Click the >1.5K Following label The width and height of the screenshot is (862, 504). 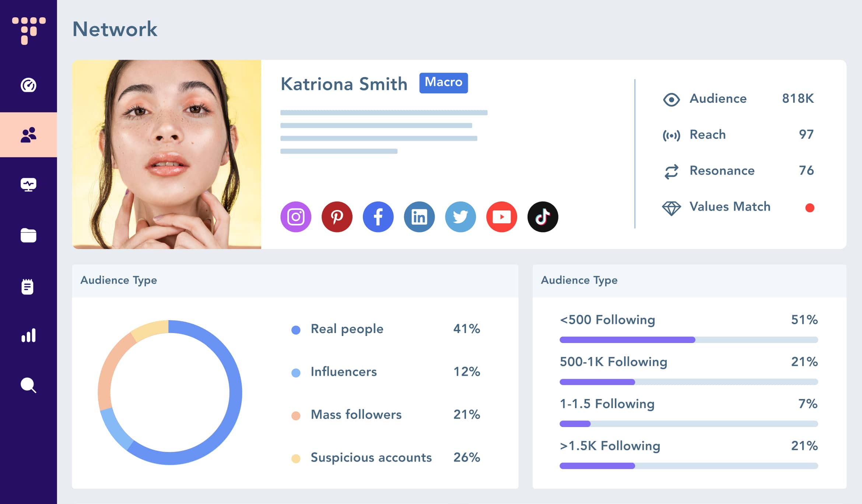click(610, 445)
